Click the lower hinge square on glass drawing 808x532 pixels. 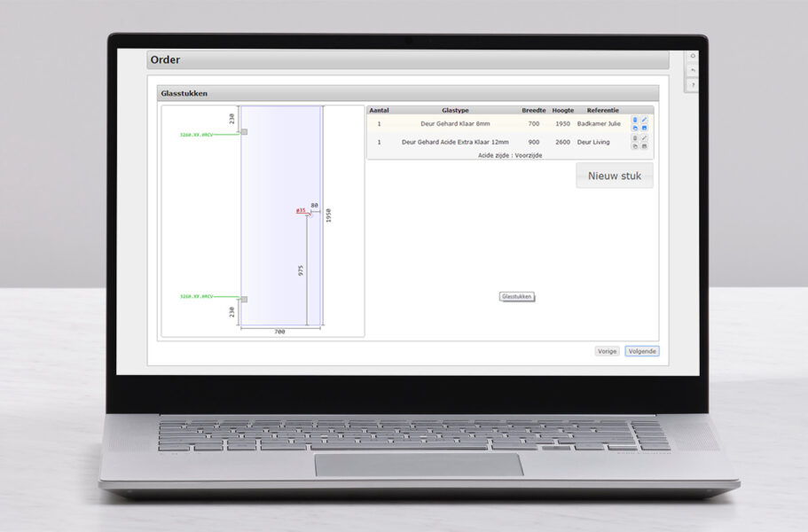(244, 299)
